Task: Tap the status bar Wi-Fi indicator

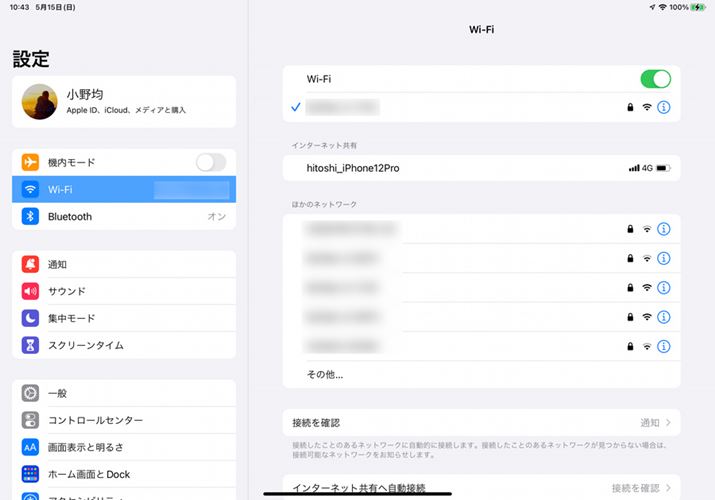Action: pyautogui.click(x=663, y=7)
